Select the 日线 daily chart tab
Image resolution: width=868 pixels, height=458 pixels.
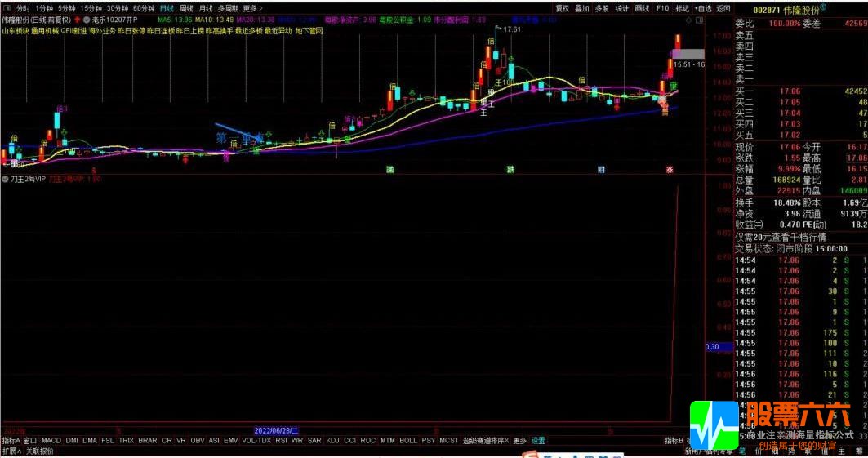point(167,8)
